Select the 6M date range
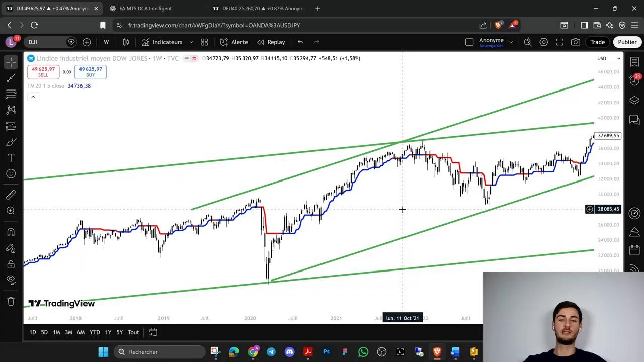Screen dimensions: 644x362 (80, 332)
